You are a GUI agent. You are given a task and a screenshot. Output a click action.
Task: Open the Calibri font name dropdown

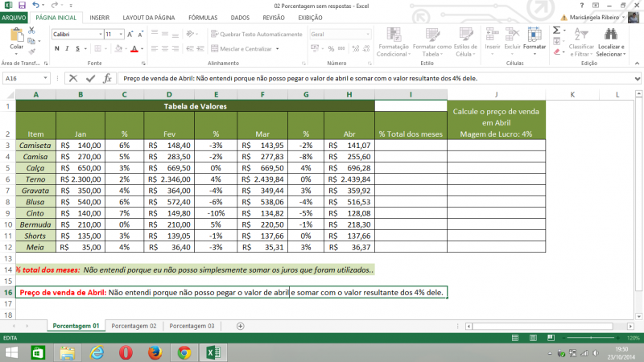click(x=101, y=35)
